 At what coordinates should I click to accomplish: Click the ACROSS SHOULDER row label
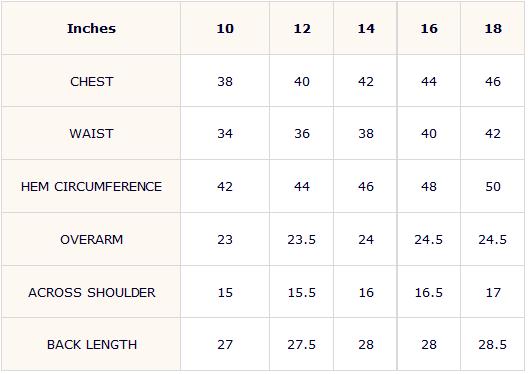[92, 293]
